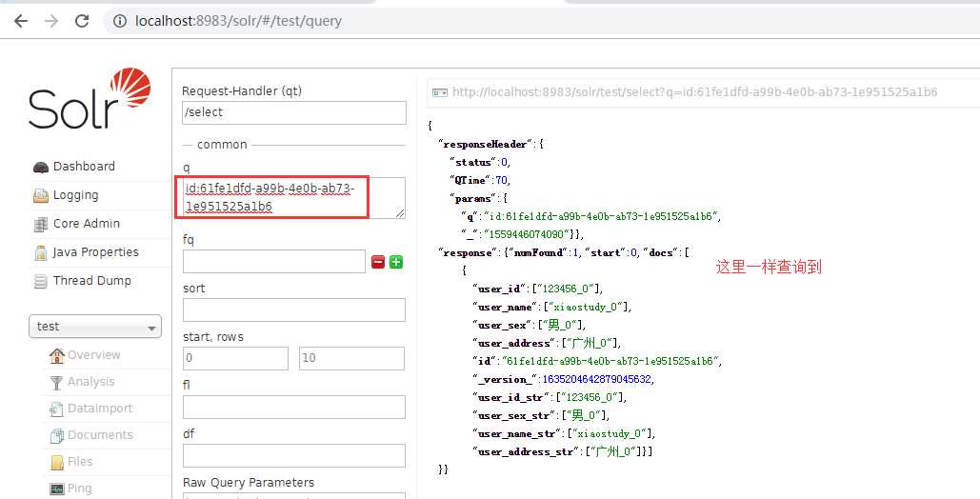Viewport: 980px width, 499px height.
Task: Open the test core Overview
Action: pyautogui.click(x=93, y=354)
